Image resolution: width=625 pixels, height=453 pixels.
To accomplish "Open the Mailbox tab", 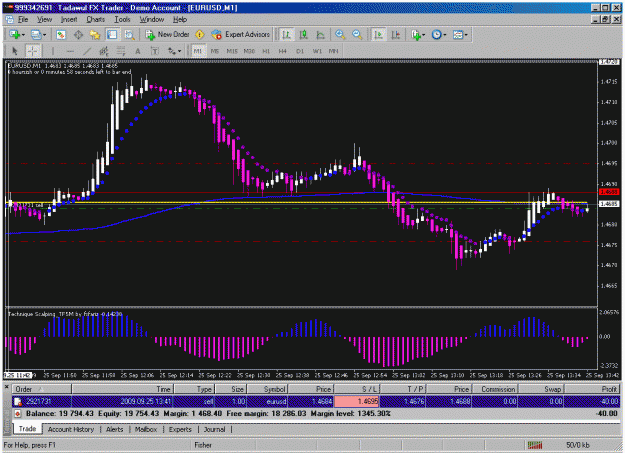I will [x=145, y=429].
